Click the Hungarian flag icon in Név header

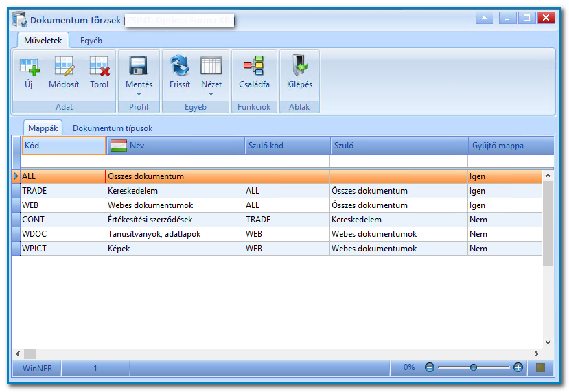tap(119, 146)
